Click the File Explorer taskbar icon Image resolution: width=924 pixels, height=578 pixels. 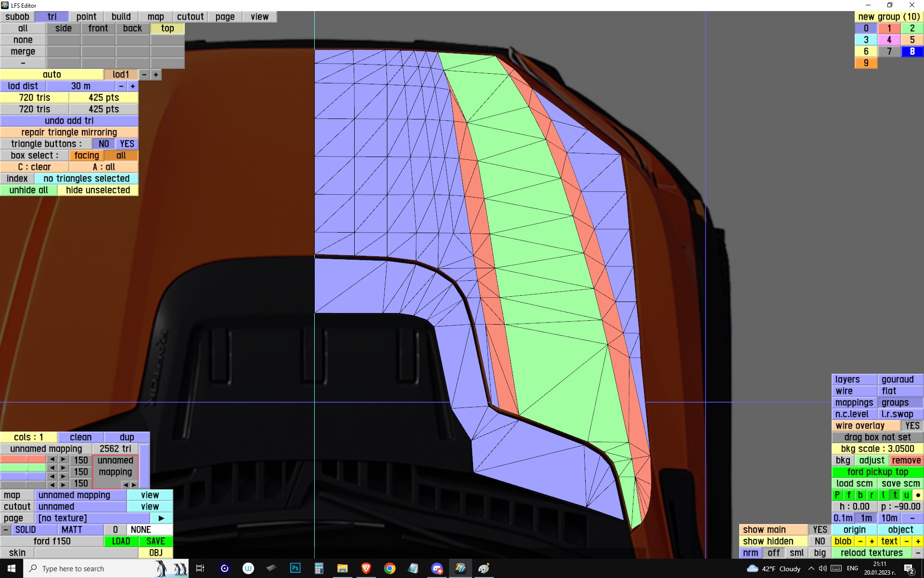tap(342, 568)
